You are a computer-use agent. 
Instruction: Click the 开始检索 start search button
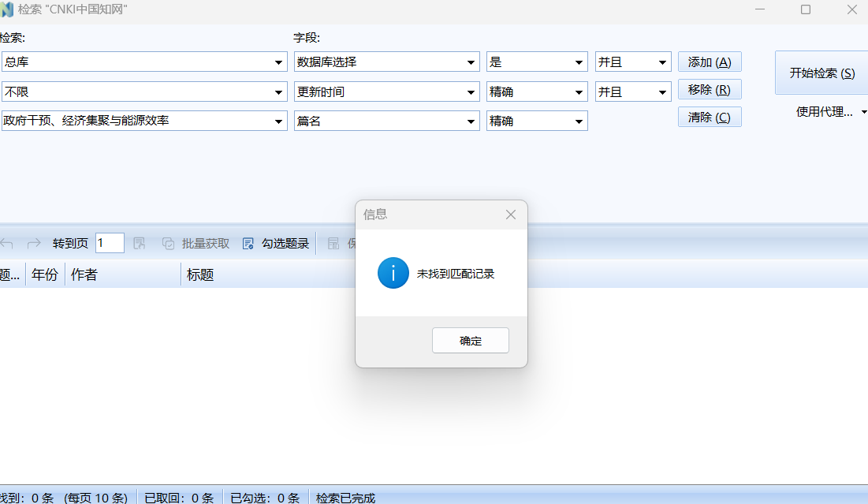click(823, 72)
